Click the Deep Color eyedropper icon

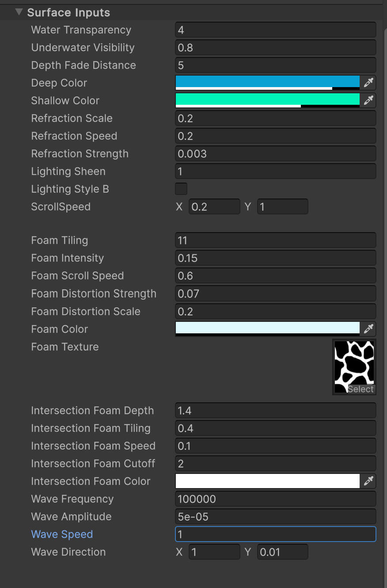coord(368,83)
